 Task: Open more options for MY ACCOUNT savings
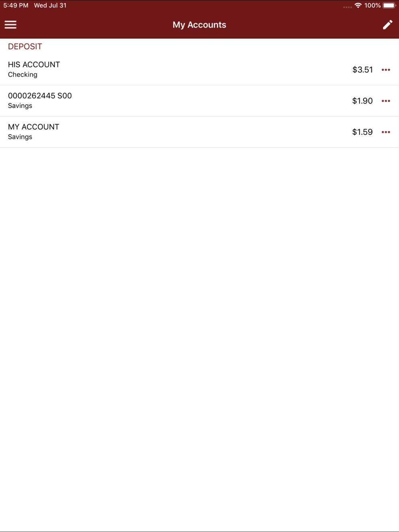coord(385,132)
